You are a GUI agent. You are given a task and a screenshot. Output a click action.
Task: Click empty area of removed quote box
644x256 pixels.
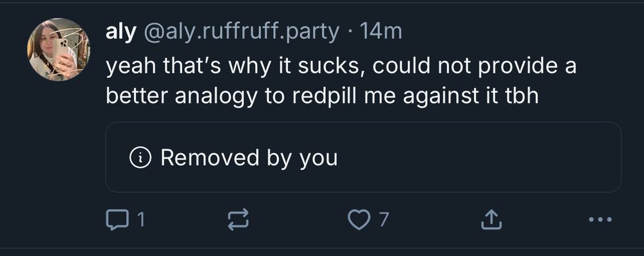[472, 158]
